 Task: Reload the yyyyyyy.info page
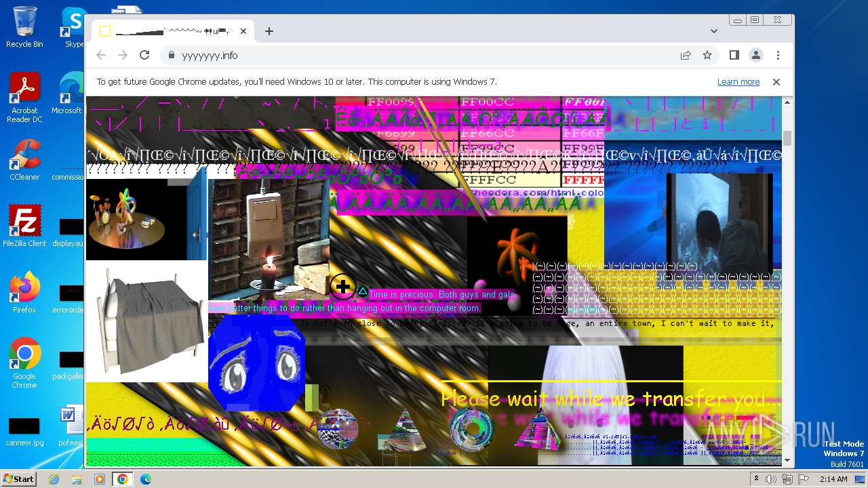click(144, 55)
